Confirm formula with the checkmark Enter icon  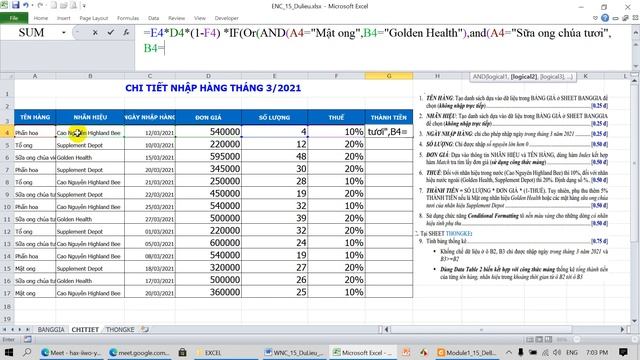[111, 33]
